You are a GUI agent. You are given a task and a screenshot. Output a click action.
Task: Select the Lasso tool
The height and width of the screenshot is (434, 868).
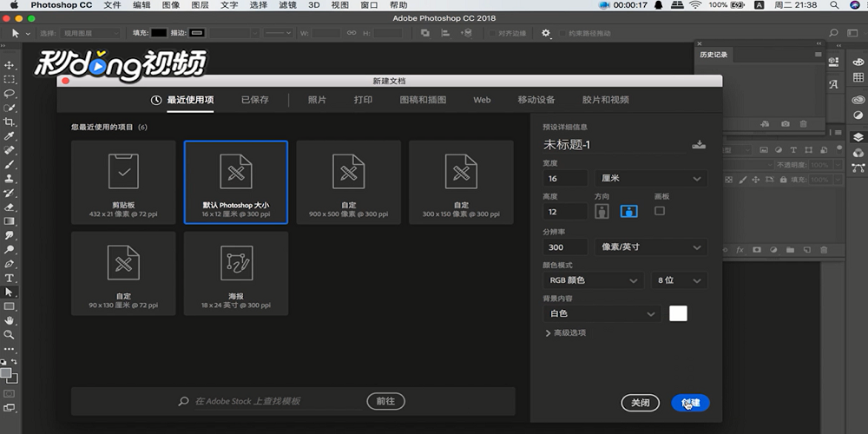(x=9, y=93)
